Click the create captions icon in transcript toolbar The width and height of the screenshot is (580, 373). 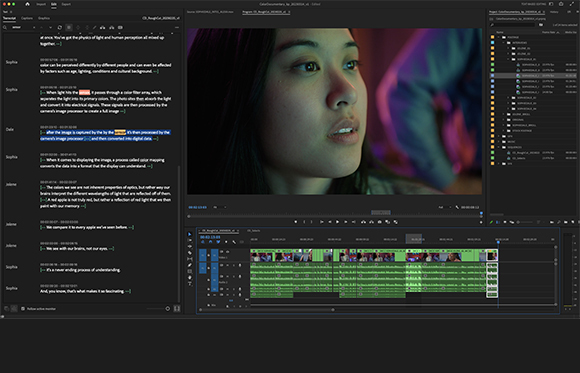click(x=120, y=27)
